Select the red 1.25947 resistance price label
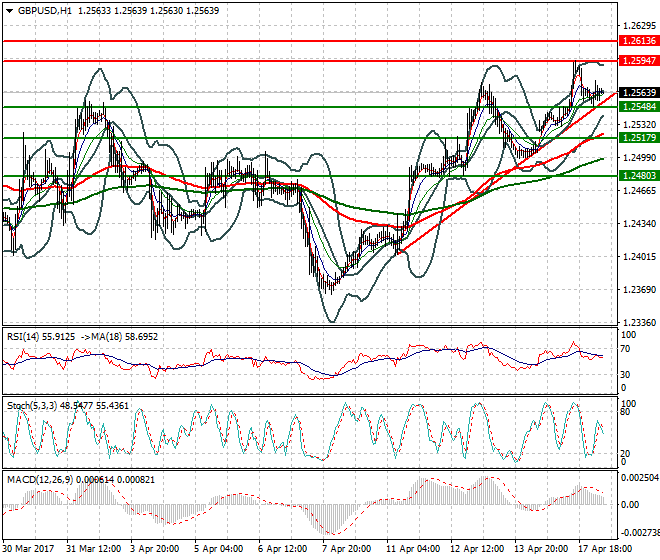This screenshot has height=560, width=660. (x=639, y=61)
